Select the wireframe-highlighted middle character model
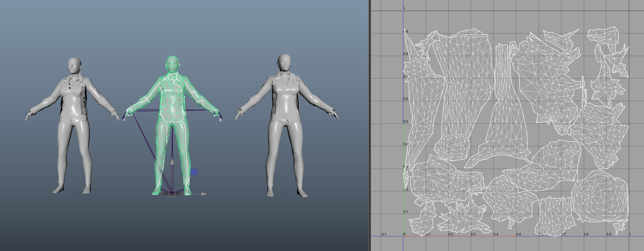 (173, 126)
